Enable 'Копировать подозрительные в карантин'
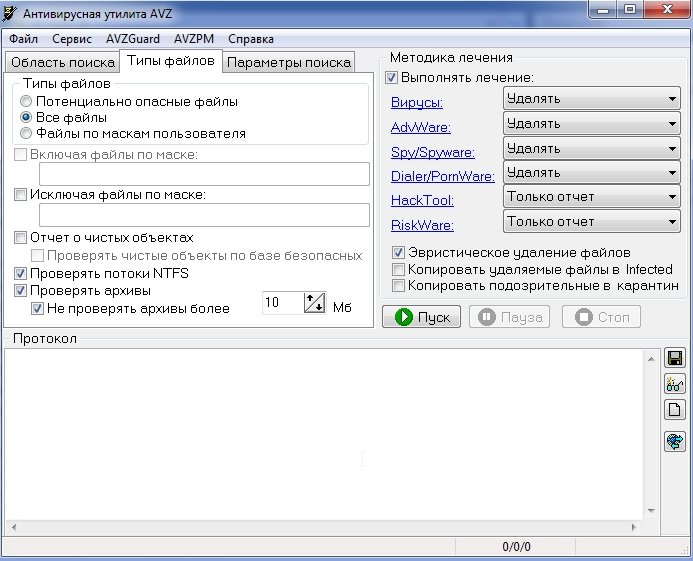 tap(398, 286)
